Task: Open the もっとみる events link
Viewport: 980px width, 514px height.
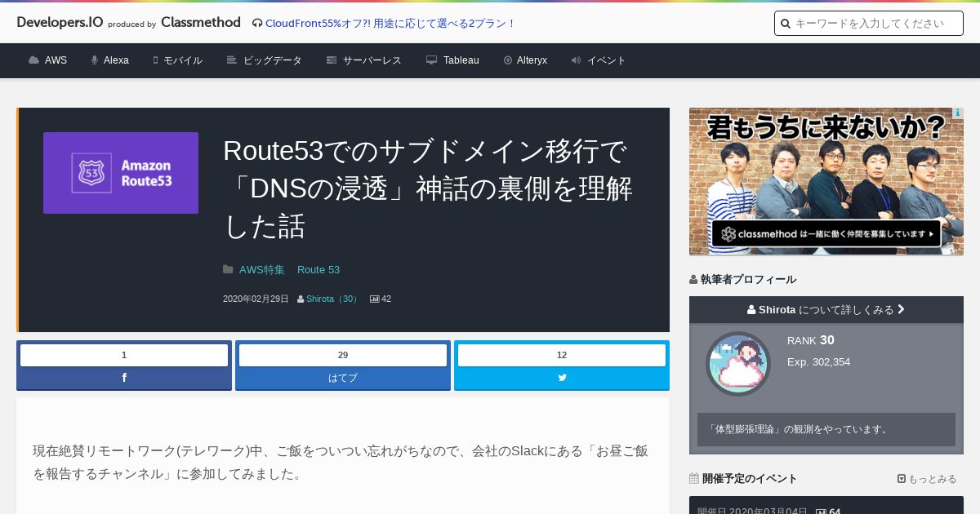Action: (933, 479)
